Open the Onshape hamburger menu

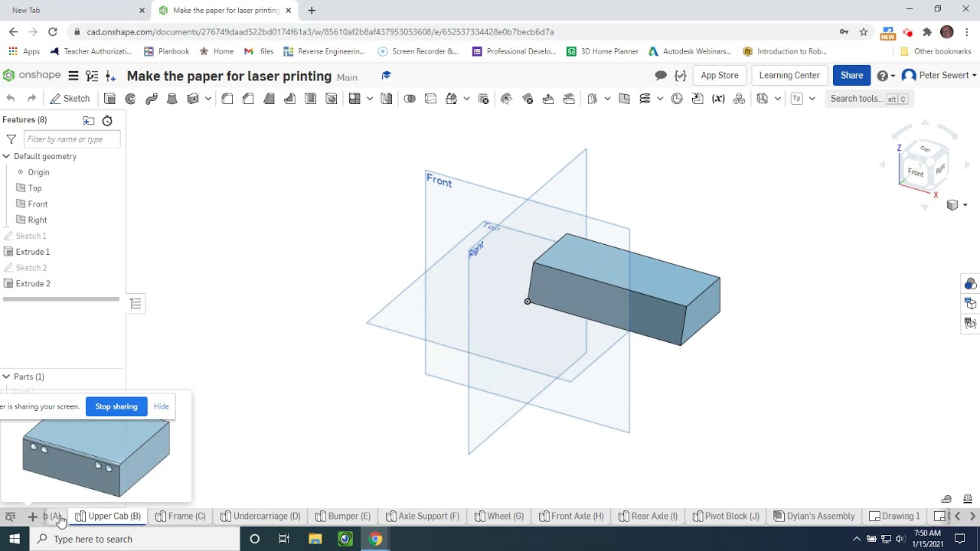point(73,76)
